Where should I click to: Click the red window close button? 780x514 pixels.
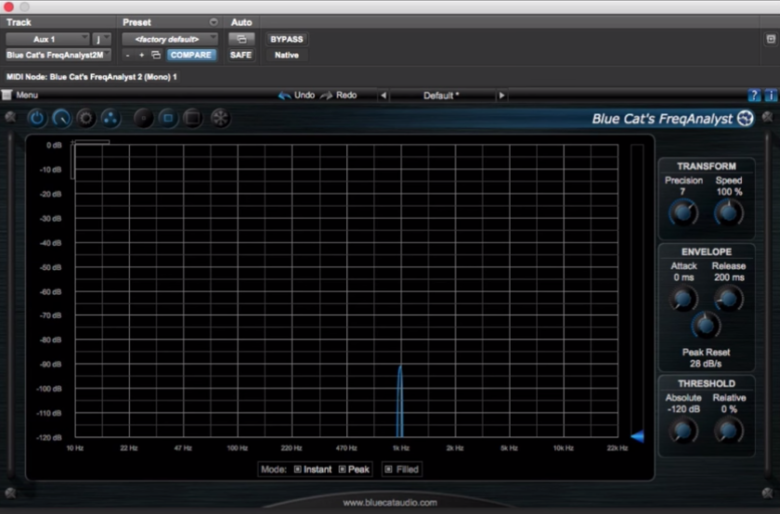click(x=8, y=6)
